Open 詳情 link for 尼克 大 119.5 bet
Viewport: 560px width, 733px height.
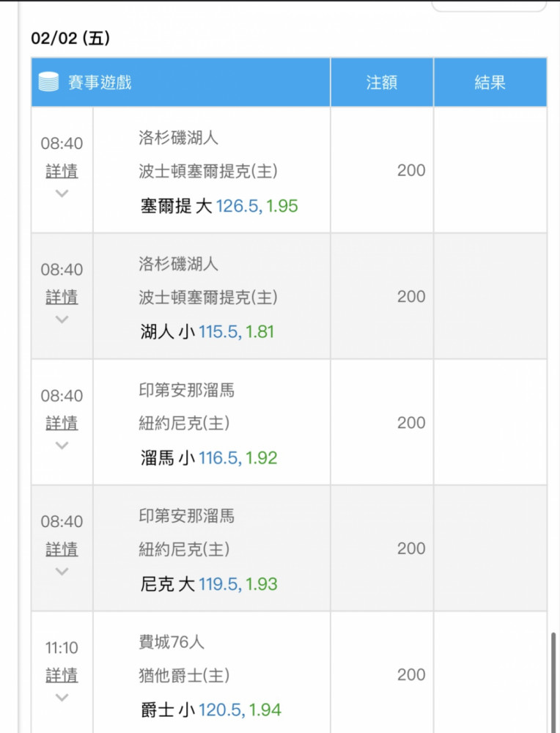click(62, 549)
